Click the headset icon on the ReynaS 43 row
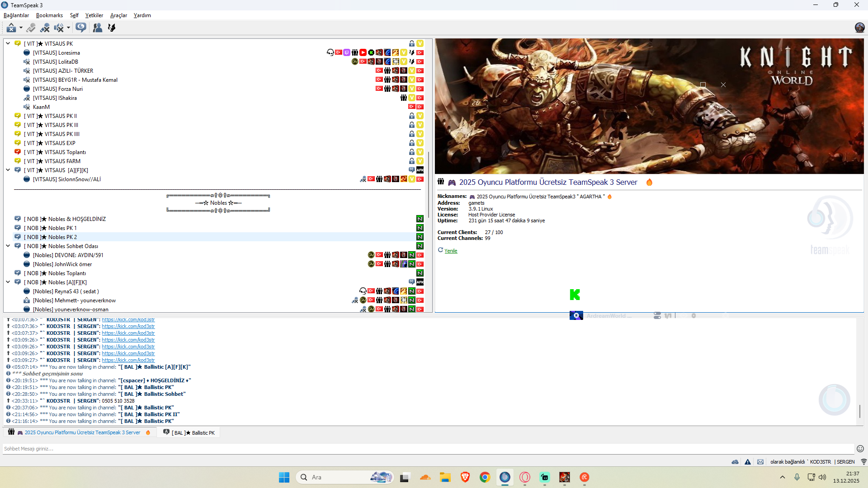This screenshot has width=868, height=488. pos(363,291)
